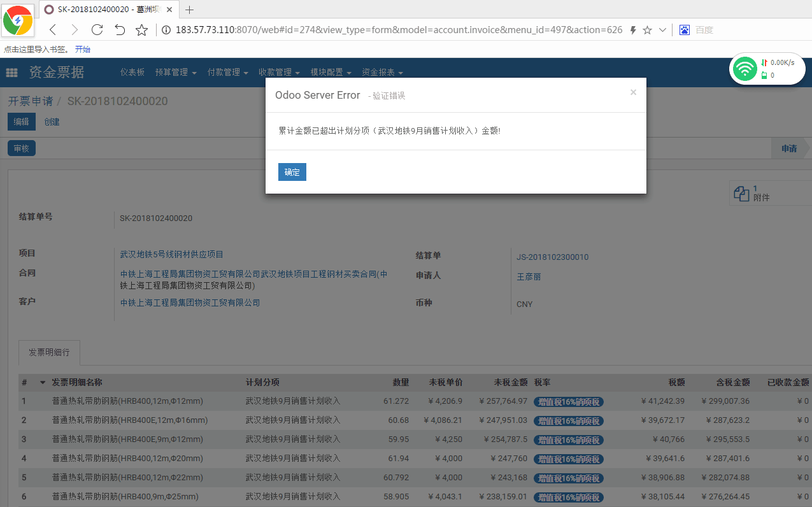Expand the 资金报表 menu
The width and height of the screenshot is (812, 507).
(382, 73)
